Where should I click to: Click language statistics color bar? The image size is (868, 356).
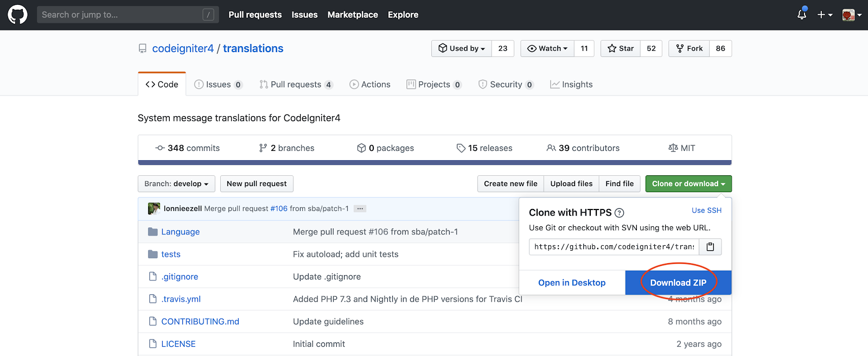(435, 162)
